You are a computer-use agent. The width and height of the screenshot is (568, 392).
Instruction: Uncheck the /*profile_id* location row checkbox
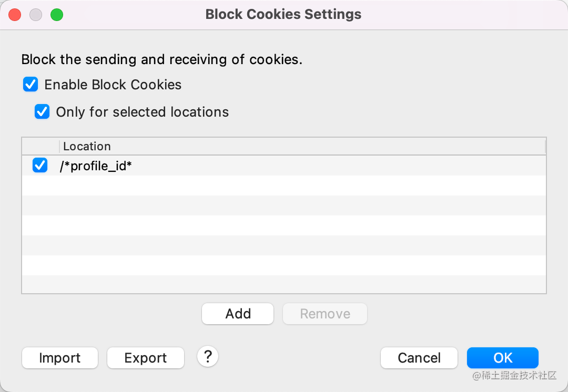(x=40, y=166)
